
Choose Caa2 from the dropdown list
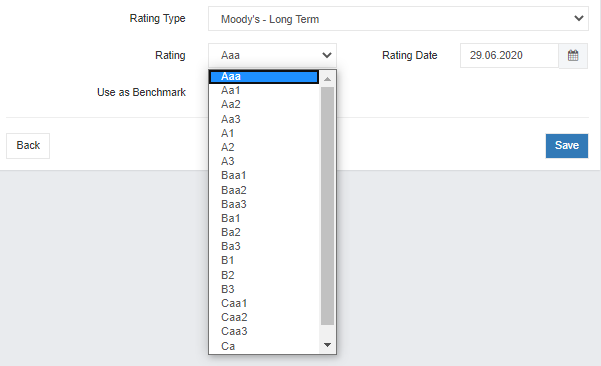(264, 317)
